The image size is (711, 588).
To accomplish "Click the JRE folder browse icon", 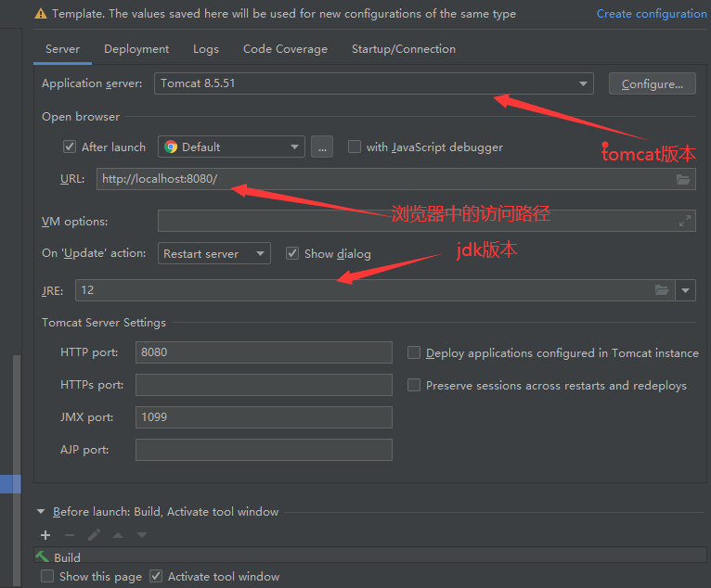I will (662, 290).
